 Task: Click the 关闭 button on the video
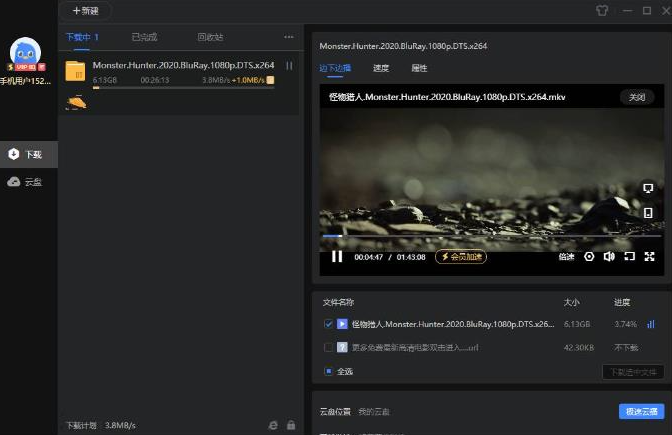(636, 97)
